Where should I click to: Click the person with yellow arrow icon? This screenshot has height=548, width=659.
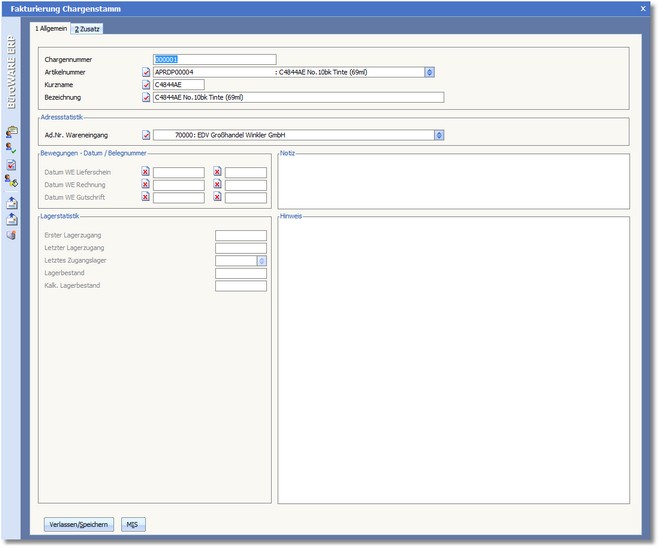point(11,181)
